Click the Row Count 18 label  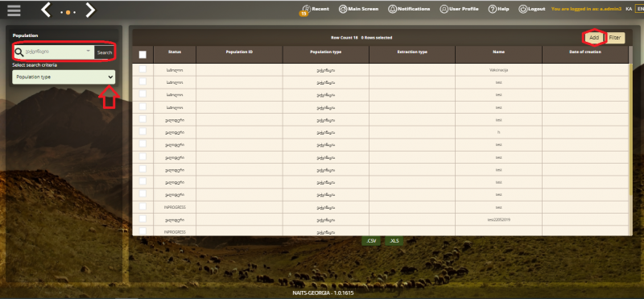[345, 38]
